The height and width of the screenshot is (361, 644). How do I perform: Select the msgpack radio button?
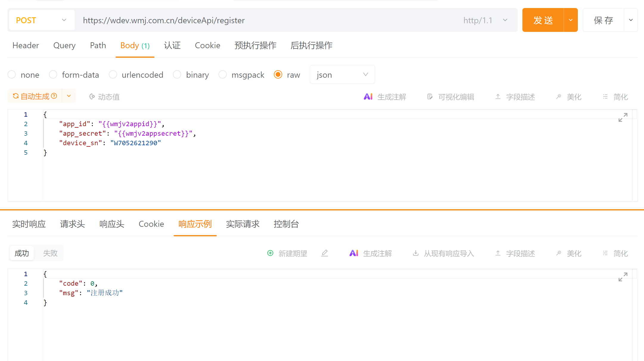click(223, 74)
